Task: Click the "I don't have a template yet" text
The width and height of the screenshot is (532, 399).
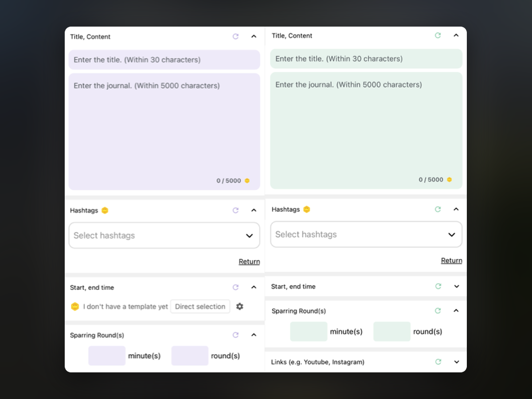Action: [125, 306]
